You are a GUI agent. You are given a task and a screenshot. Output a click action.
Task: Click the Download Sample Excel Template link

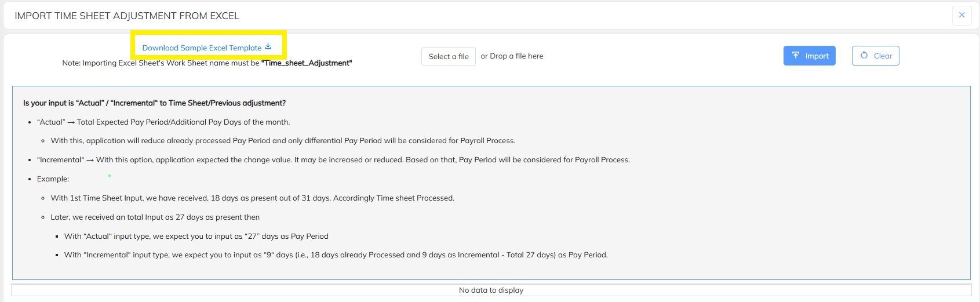click(x=201, y=48)
